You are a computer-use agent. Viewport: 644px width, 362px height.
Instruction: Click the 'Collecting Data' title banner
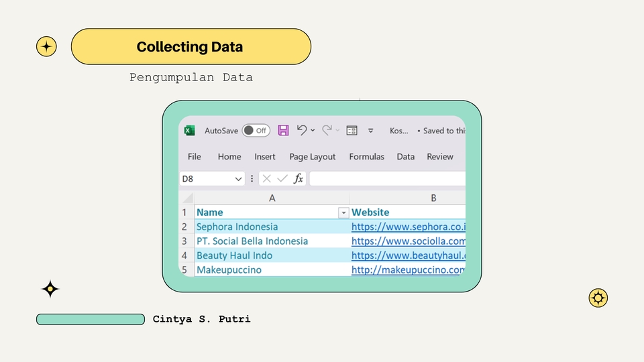191,46
